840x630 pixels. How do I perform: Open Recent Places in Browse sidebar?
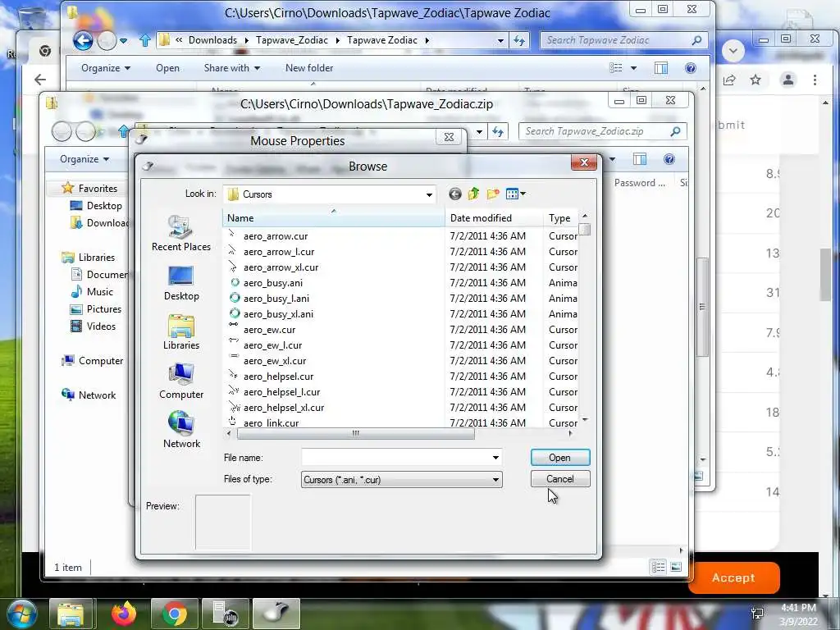181,234
